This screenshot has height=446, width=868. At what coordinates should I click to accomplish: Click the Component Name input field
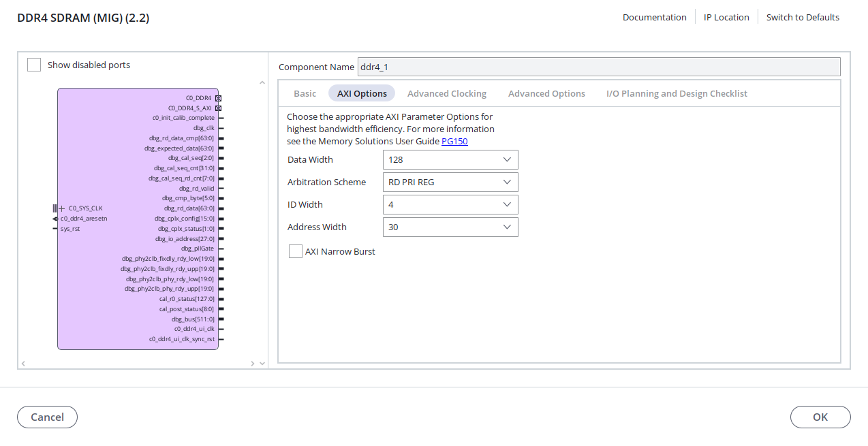[599, 67]
